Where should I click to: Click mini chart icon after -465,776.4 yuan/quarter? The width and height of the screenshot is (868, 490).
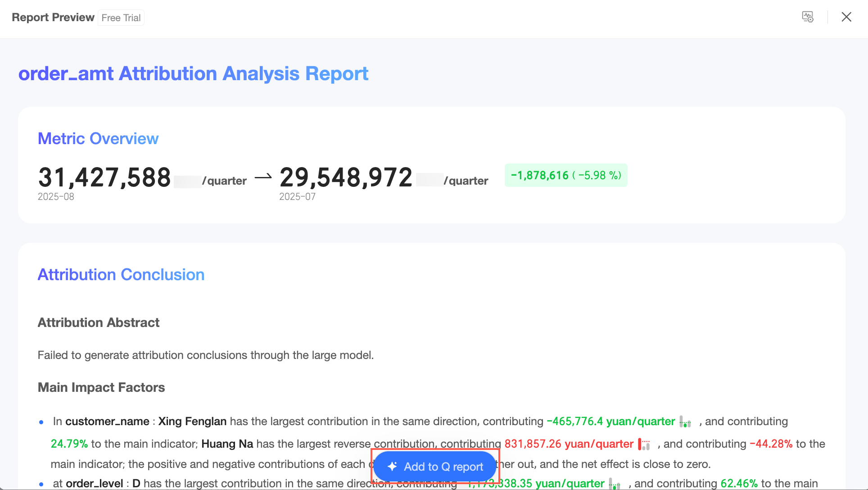(x=685, y=422)
